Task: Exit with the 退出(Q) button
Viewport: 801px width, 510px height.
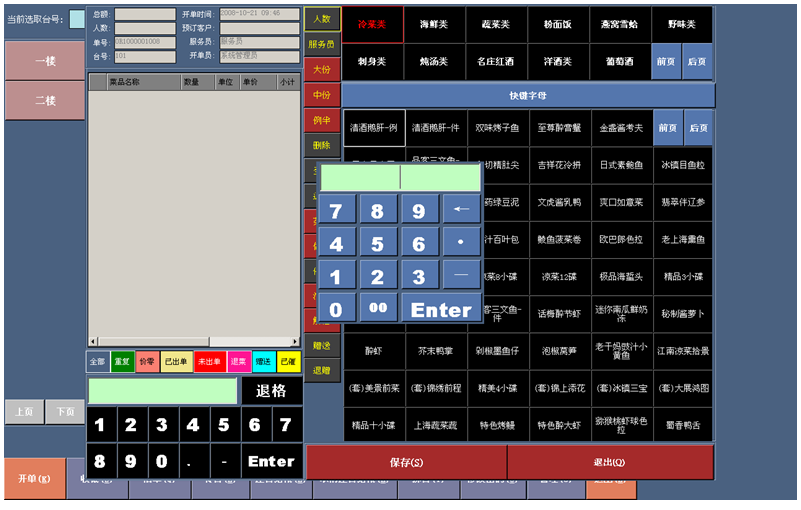Action: tap(610, 463)
